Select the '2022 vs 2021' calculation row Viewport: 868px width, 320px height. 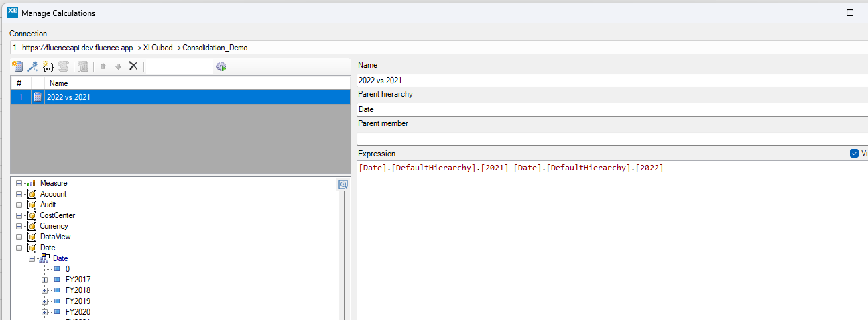point(180,97)
